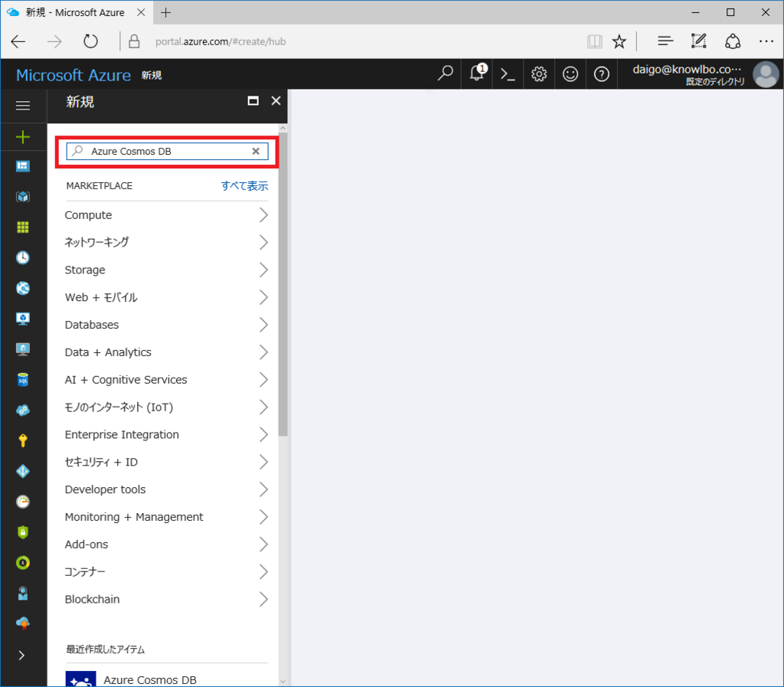Click the browser back button
Viewport: 784px width, 687px height.
click(x=18, y=41)
